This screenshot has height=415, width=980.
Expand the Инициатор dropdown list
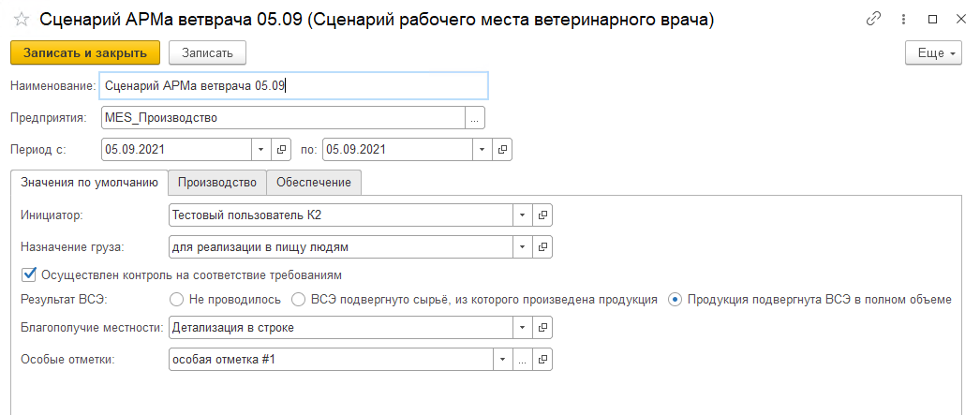coord(522,215)
